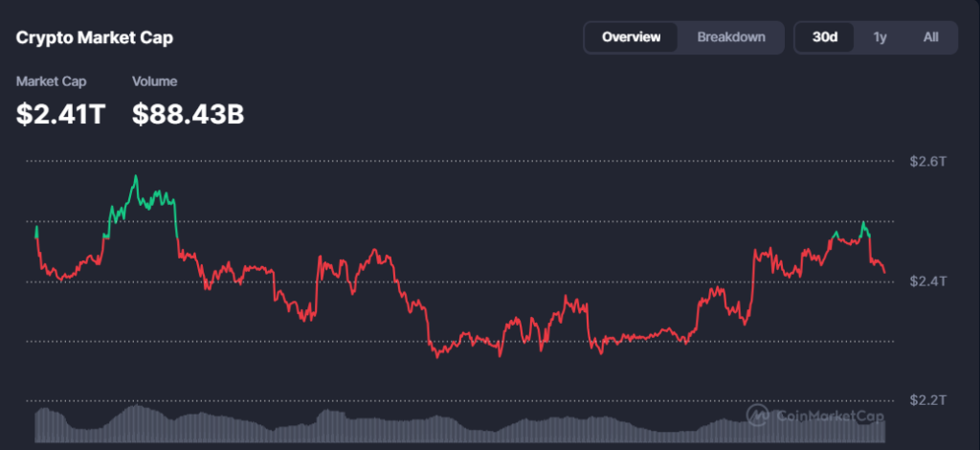Click the highest green peak on chart
980x450 pixels.
136,177
